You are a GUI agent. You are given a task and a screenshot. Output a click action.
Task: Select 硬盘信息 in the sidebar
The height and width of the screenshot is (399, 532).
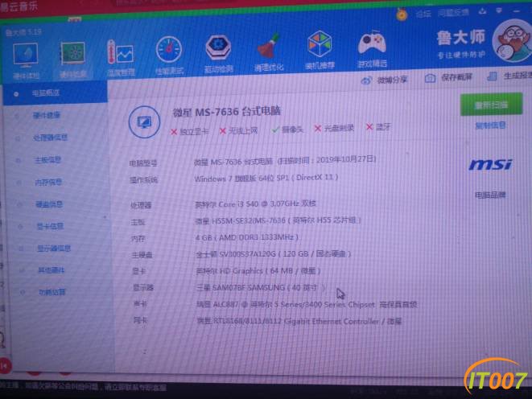[x=49, y=204]
